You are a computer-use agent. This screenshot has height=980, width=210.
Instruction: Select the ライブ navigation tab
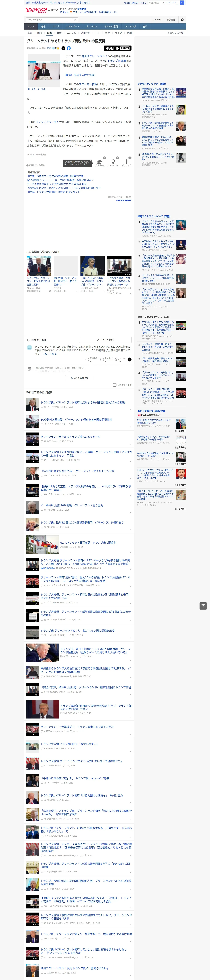pos(56,27)
